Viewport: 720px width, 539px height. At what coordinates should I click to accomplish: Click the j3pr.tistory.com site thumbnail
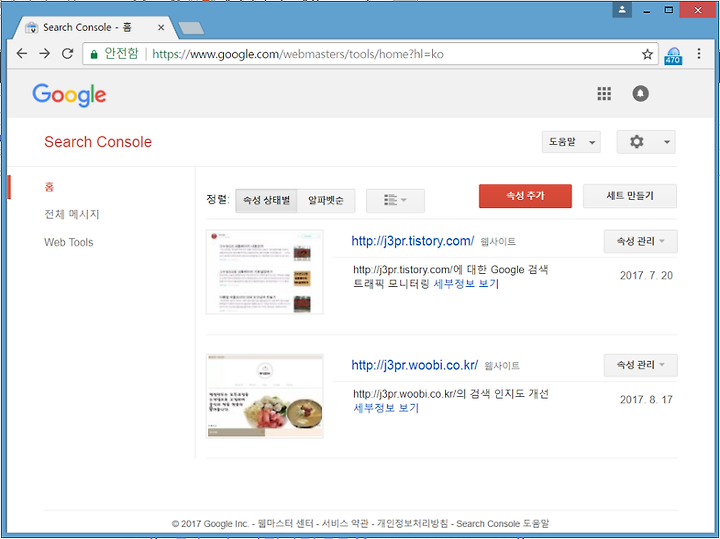264,272
